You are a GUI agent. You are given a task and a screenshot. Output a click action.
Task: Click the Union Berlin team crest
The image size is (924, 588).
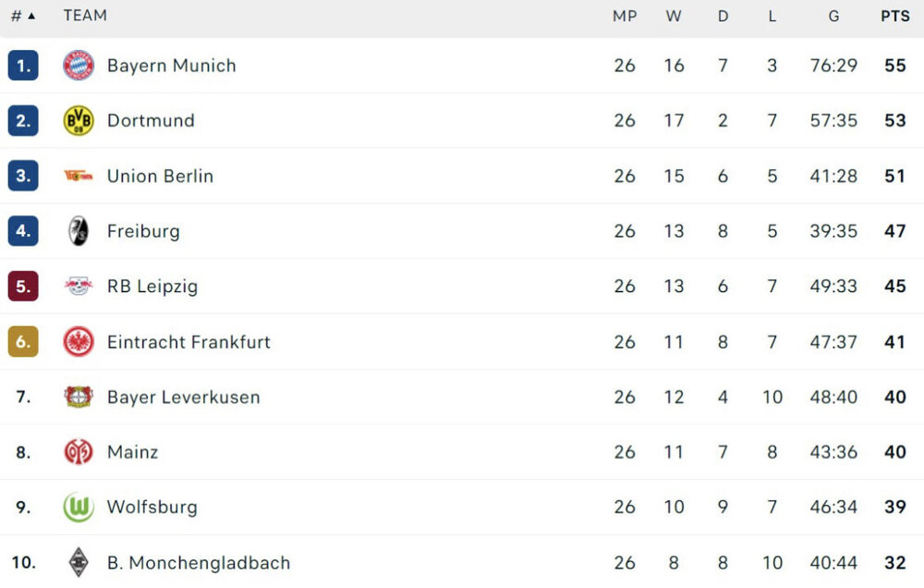point(79,176)
